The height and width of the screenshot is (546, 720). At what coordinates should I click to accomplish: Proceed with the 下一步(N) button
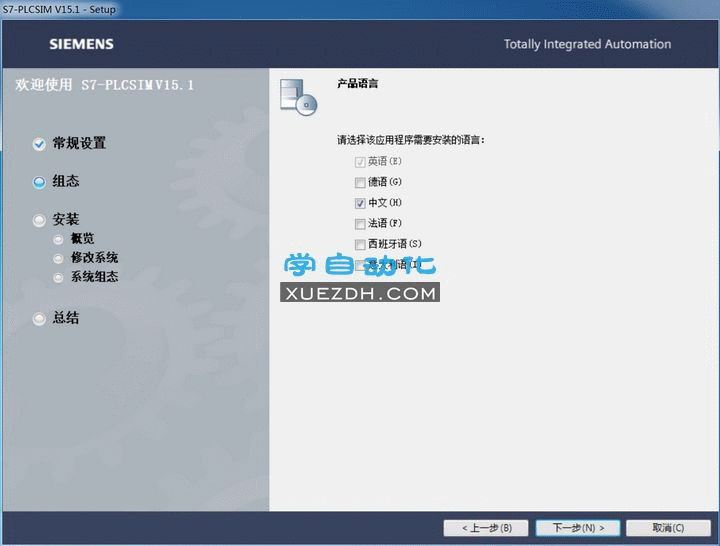click(578, 528)
